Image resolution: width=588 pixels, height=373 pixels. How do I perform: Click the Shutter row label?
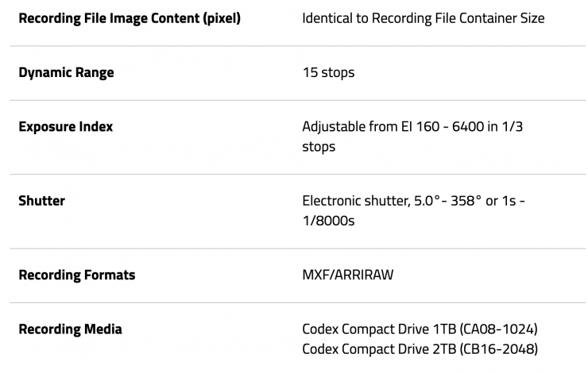coord(41,200)
